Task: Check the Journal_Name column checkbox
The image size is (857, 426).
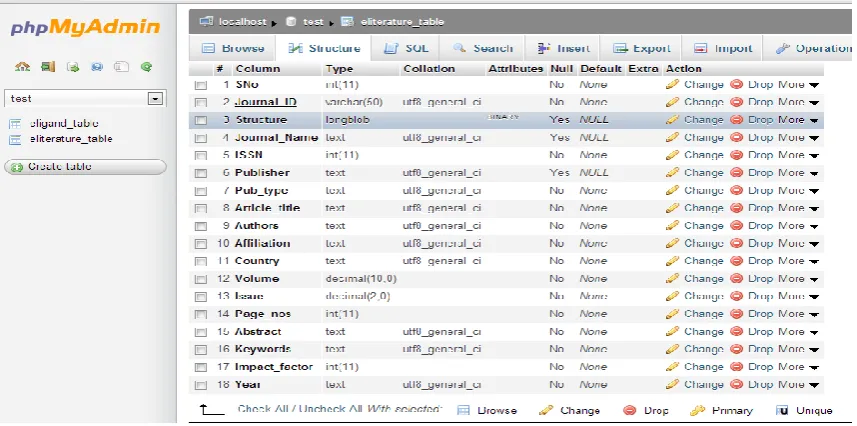Action: [x=201, y=138]
